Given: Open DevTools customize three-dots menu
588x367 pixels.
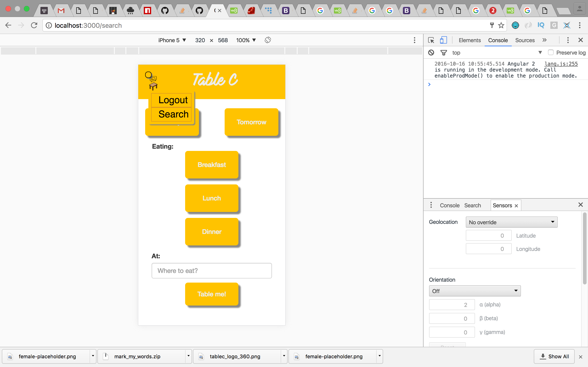Looking at the screenshot, I should click(568, 40).
